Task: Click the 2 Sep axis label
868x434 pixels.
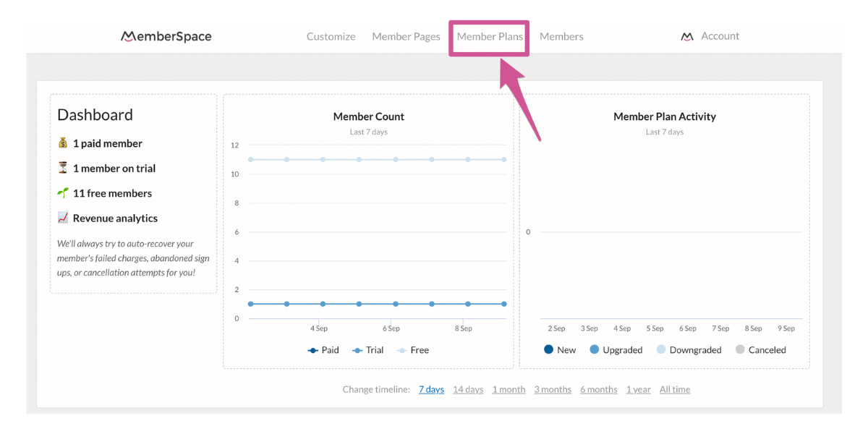Action: pos(557,328)
